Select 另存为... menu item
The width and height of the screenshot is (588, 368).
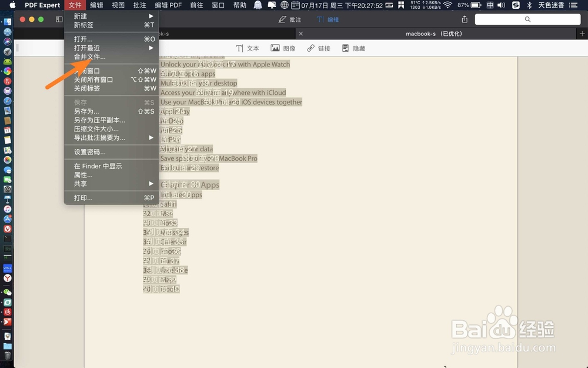coord(112,111)
